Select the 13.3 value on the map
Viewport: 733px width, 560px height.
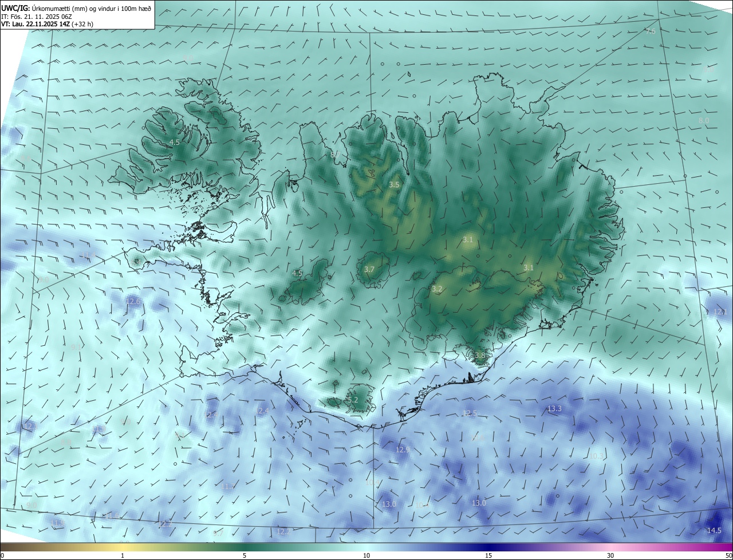tap(554, 409)
